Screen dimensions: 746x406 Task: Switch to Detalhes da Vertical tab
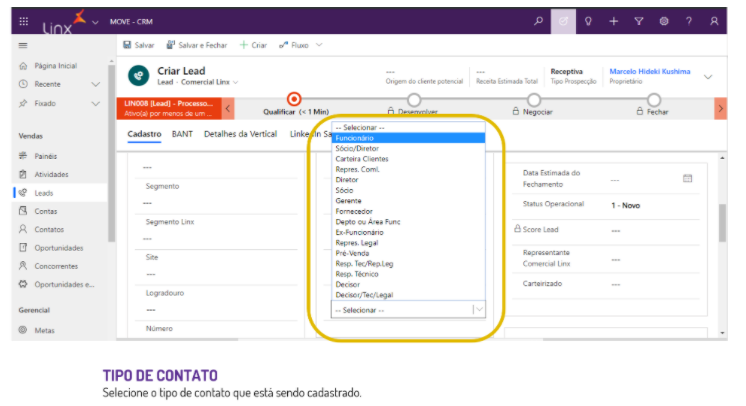[x=240, y=134]
